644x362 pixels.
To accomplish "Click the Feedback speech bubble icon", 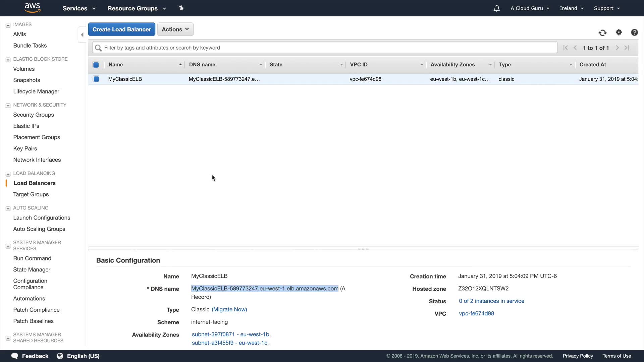I will click(x=15, y=356).
